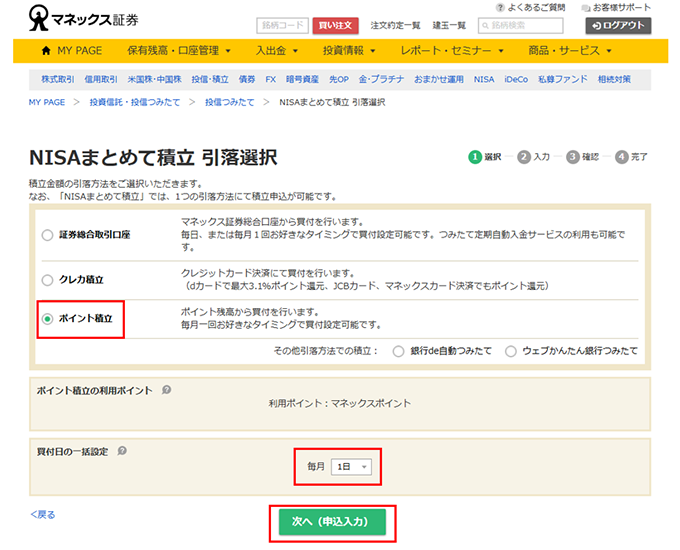This screenshot has height=550, width=680.
Task: Click the home icon beside MY PAGE
Action: [x=46, y=51]
